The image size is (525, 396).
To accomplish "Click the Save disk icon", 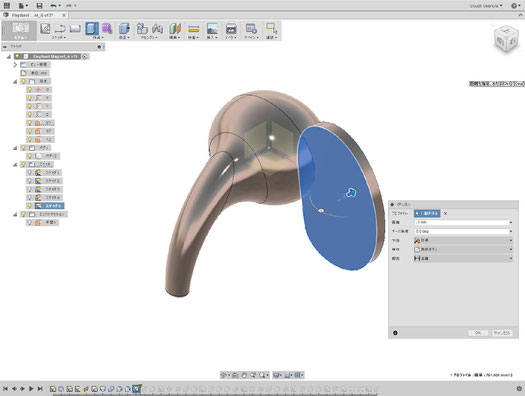I will [39, 5].
